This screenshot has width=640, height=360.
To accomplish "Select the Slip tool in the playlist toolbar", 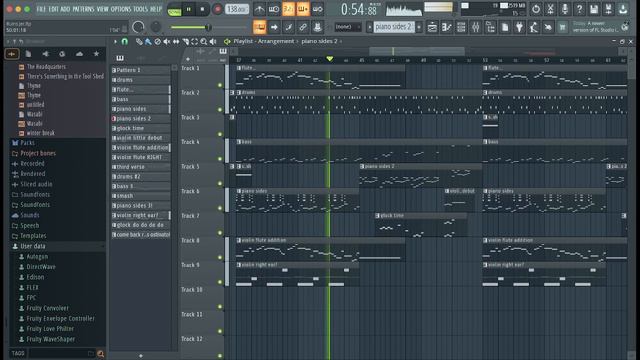I will tap(176, 42).
